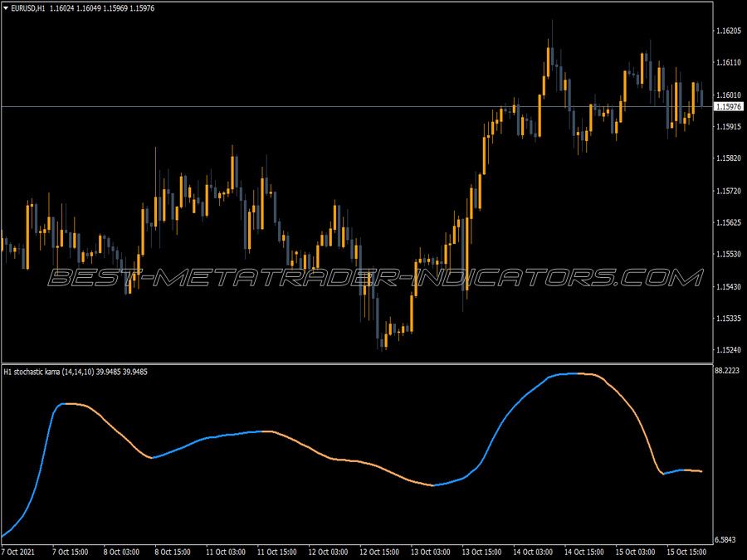Click the 8 Oct 15:00 time label

point(173,552)
